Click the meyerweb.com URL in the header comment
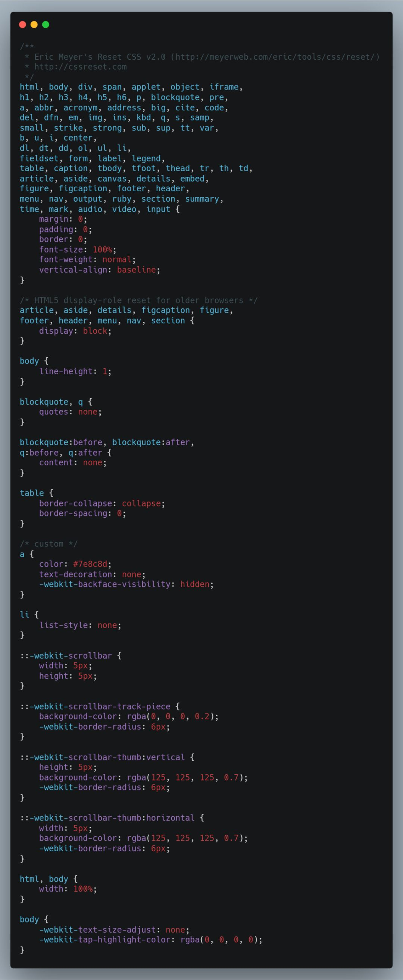Image resolution: width=403 pixels, height=980 pixels. [x=275, y=57]
